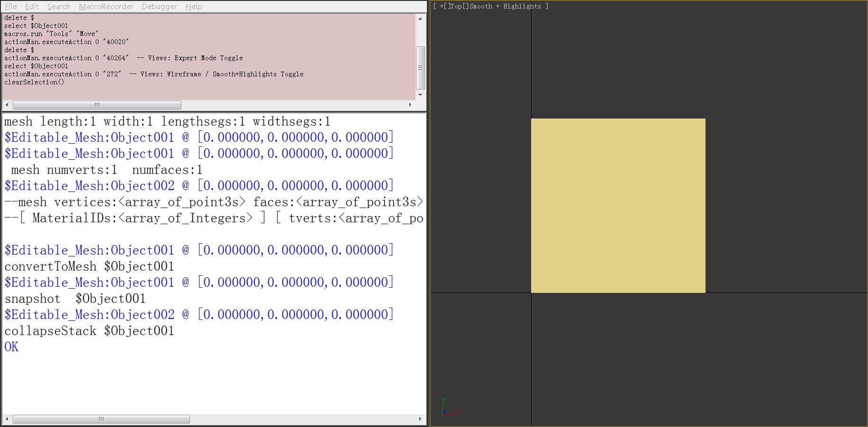
Task: Open the Help menu
Action: click(x=194, y=6)
